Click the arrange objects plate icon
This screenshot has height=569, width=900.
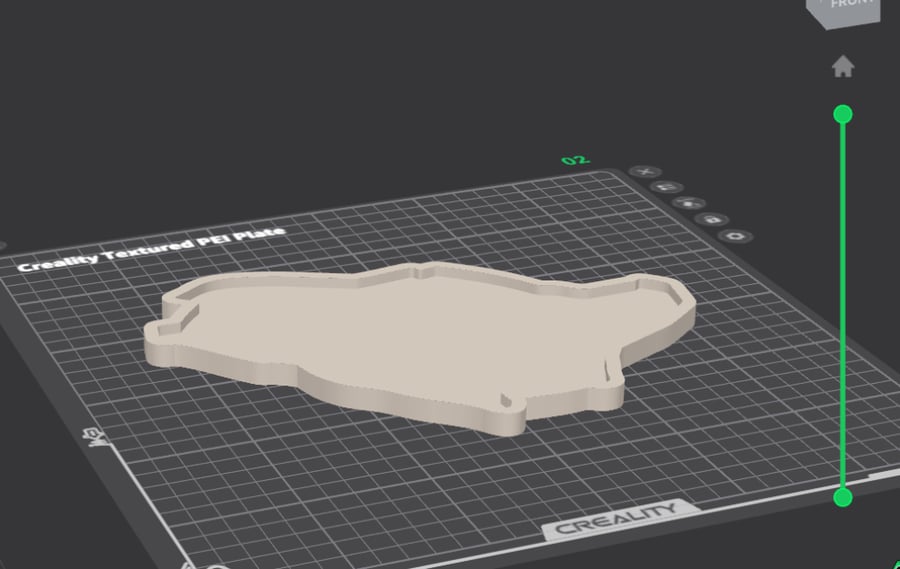click(x=689, y=203)
